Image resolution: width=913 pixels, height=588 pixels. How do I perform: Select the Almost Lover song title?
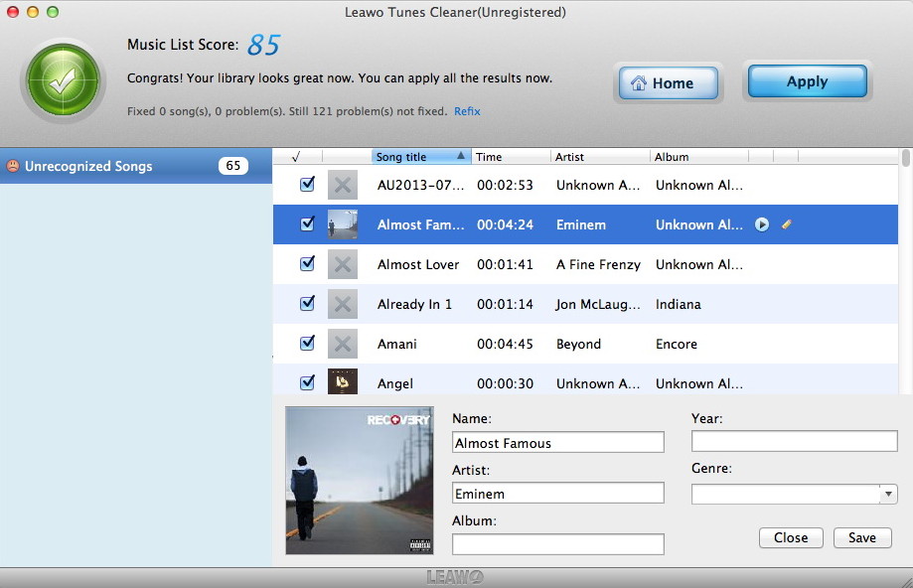click(x=418, y=264)
